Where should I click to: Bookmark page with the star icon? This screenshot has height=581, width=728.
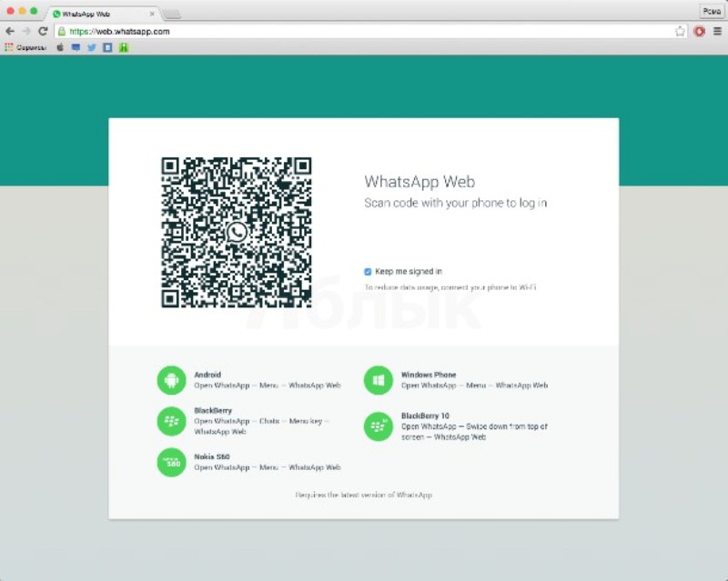click(x=680, y=32)
